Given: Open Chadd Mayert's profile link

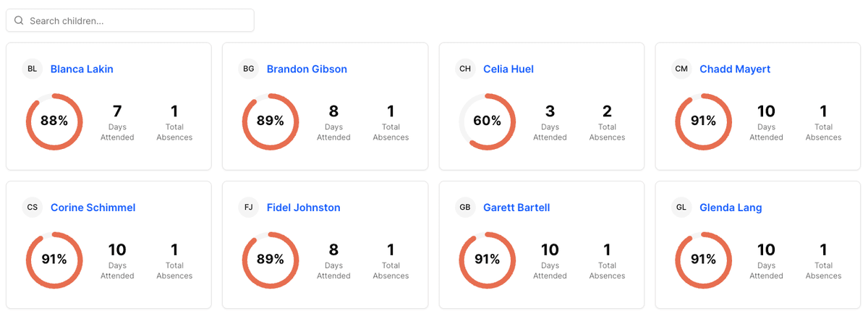Looking at the screenshot, I should pos(735,69).
